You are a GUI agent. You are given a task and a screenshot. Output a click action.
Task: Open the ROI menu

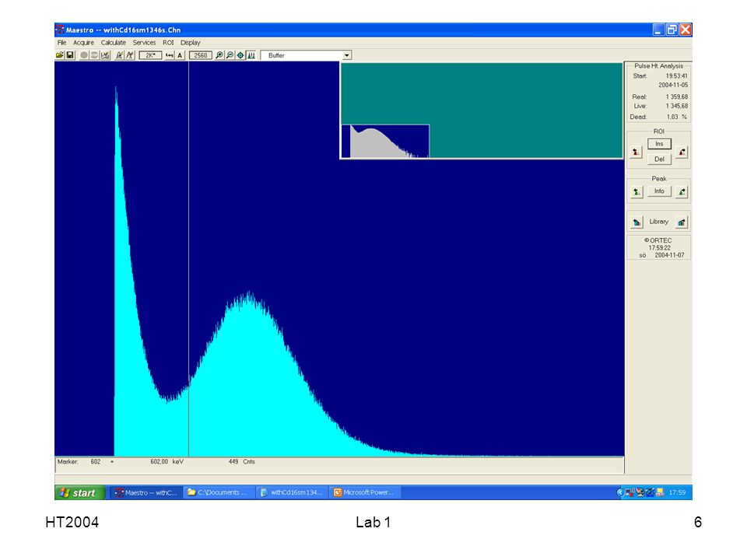pos(168,42)
